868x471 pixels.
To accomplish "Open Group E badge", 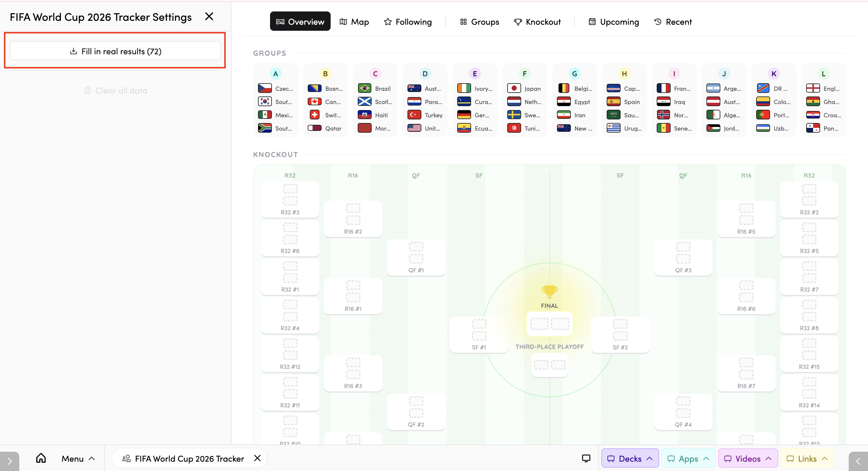I will [475, 74].
